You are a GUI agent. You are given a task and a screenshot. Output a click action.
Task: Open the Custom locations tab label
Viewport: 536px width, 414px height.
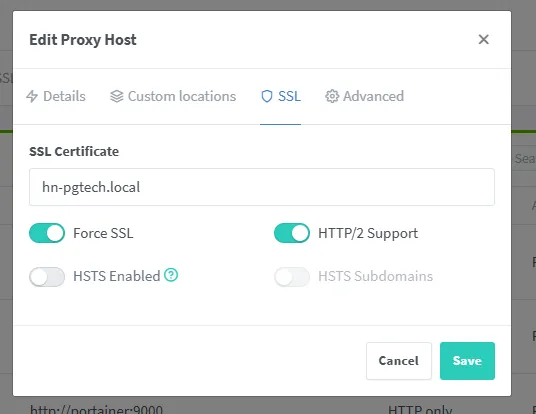182,96
